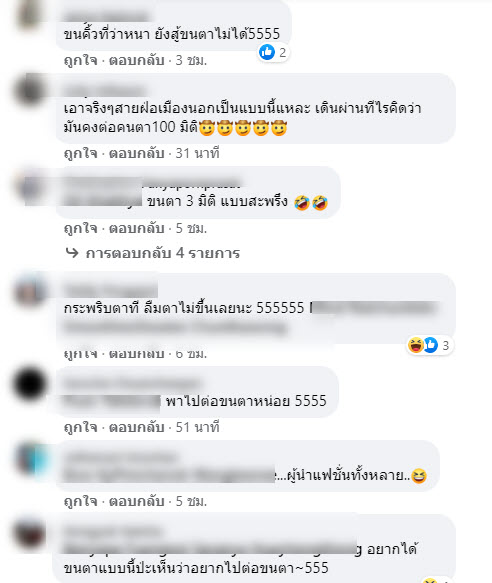The image size is (492, 583).
Task: Open the 31 นาที comment timestamp
Action: pyautogui.click(x=197, y=153)
